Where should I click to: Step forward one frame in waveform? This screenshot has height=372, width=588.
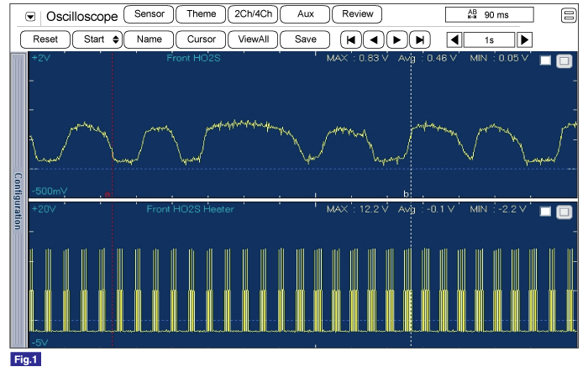(396, 39)
